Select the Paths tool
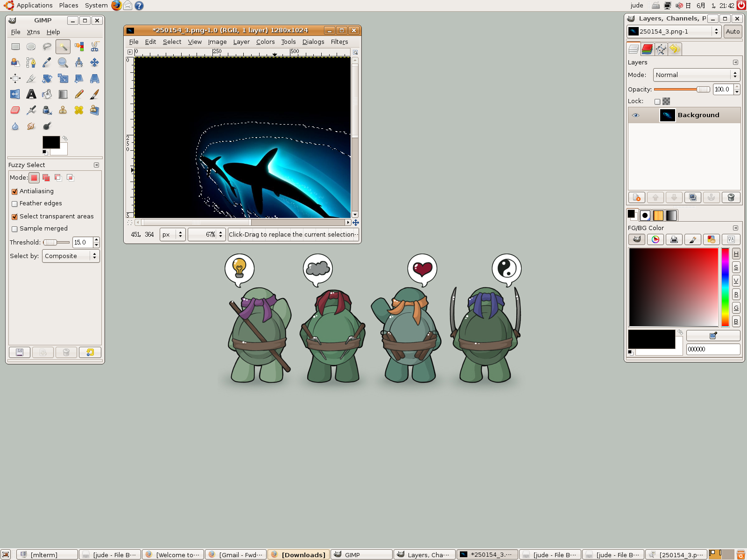747x560 pixels. pos(31,63)
